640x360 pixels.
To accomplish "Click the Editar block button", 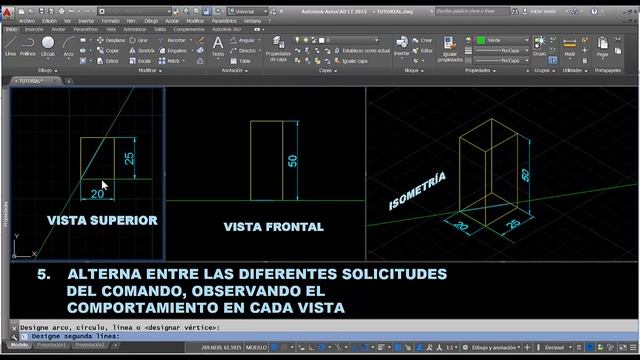I will (x=422, y=51).
